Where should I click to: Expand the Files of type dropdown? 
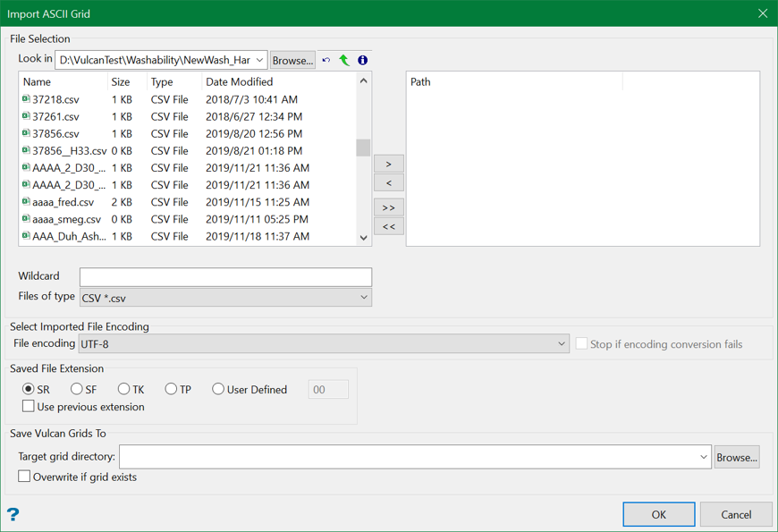coord(363,298)
